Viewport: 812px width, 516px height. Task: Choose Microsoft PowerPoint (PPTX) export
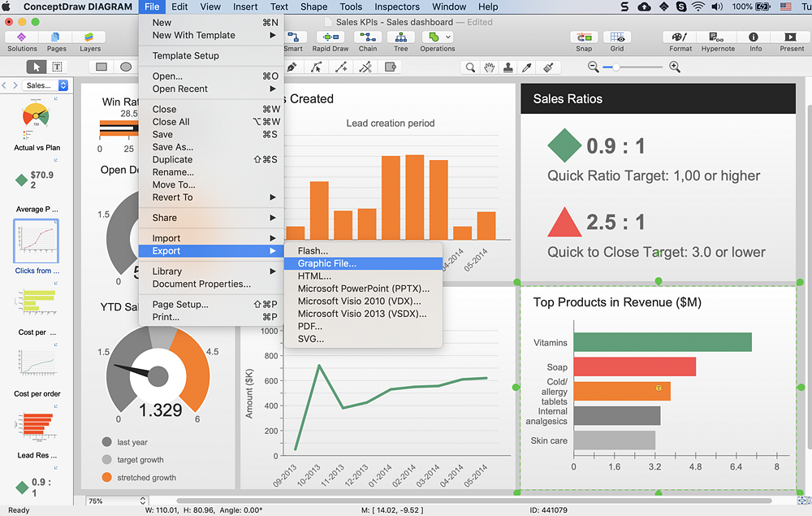click(363, 288)
